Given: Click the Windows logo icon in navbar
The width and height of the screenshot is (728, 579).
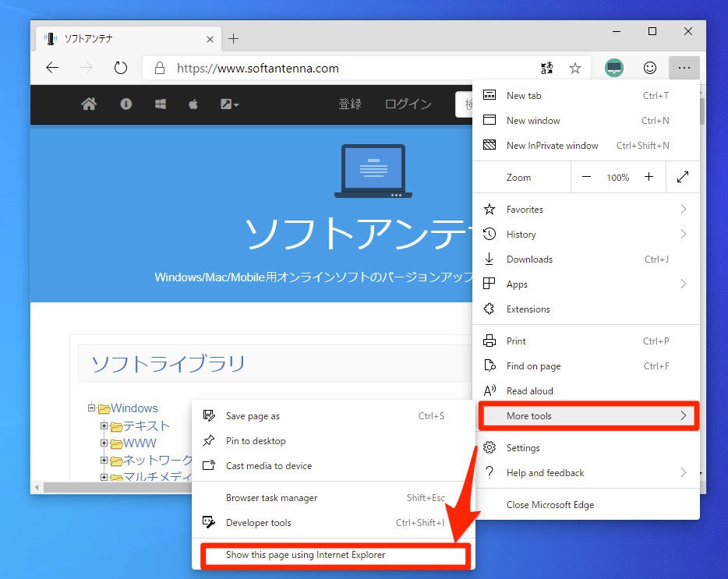Looking at the screenshot, I should tap(161, 104).
